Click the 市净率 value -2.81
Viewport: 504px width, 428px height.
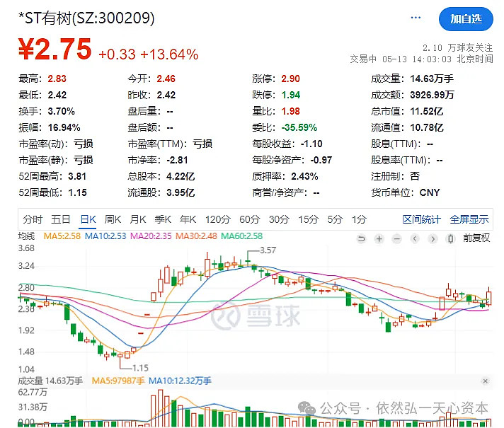177,161
